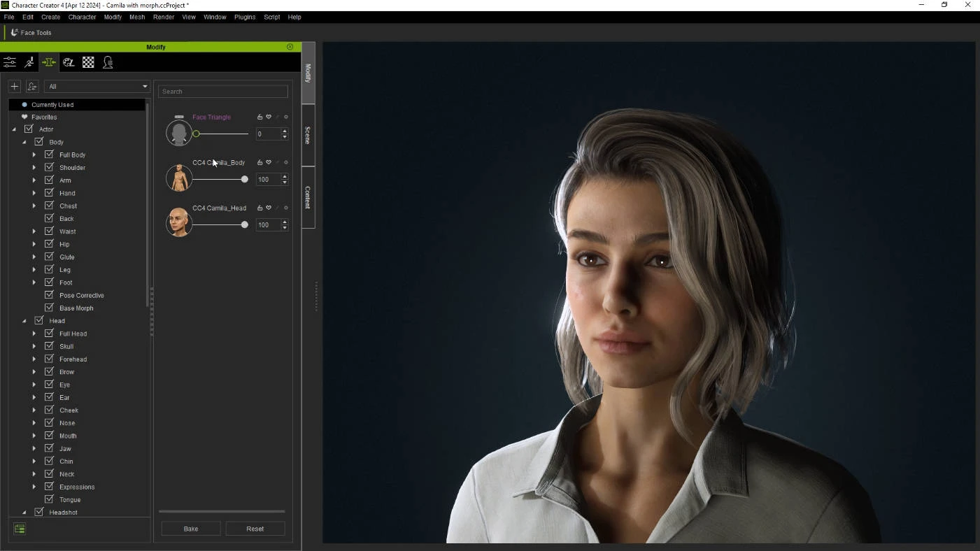
Task: Uncheck the Full Body checkbox
Action: pyautogui.click(x=49, y=155)
